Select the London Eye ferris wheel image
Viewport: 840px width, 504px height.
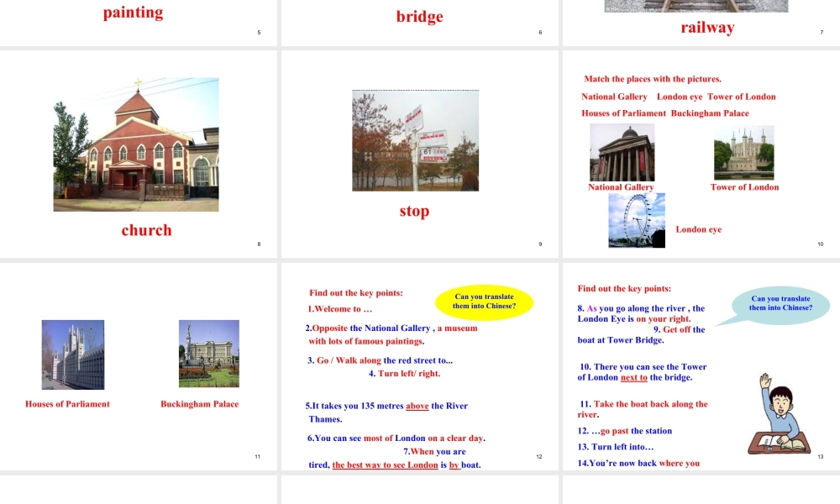pos(637,220)
